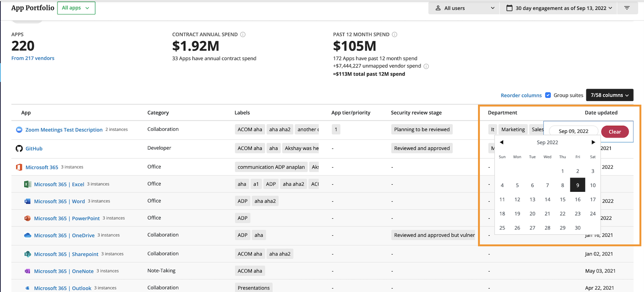The width and height of the screenshot is (644, 292).
Task: Open the All users dropdown
Action: pos(464,8)
